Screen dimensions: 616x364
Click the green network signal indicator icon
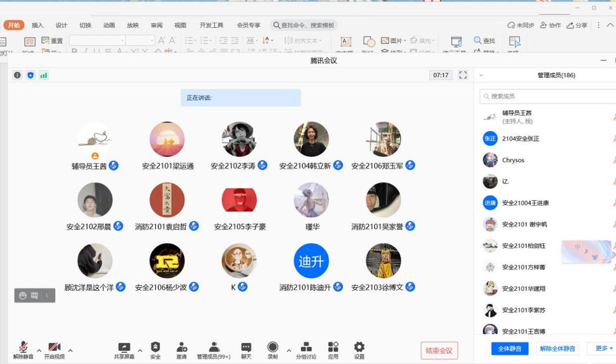click(44, 75)
